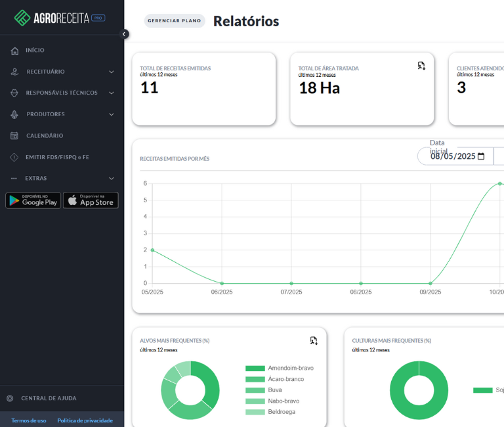Image resolution: width=504 pixels, height=427 pixels.
Task: Open the Termos de uso link
Action: pos(29,420)
